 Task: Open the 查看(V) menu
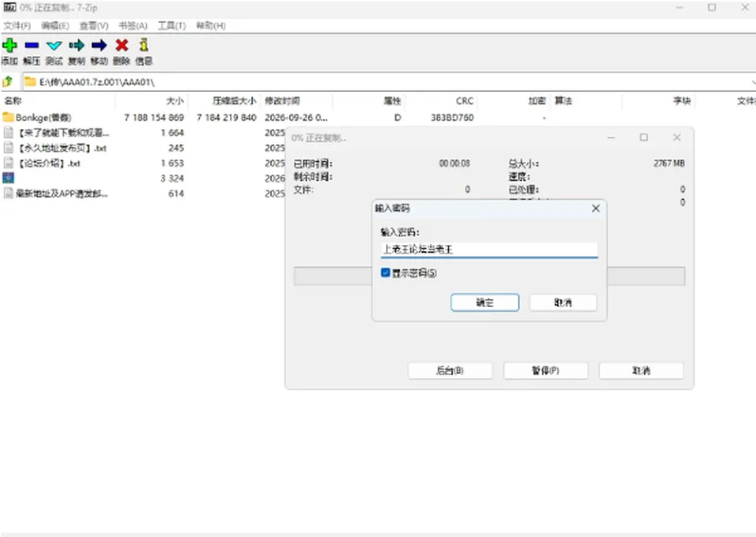[94, 25]
